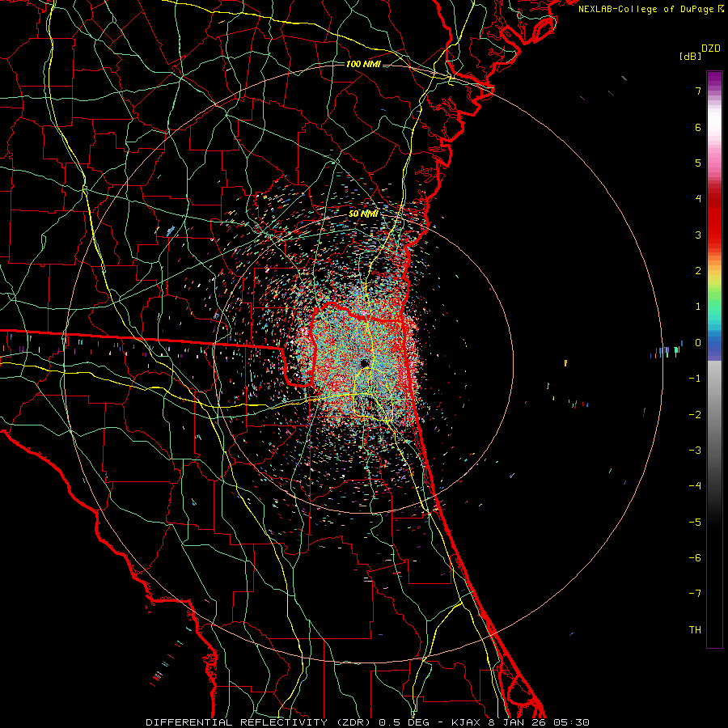728x728 pixels.
Task: Click the 100 NMI range ring label
Action: [363, 64]
